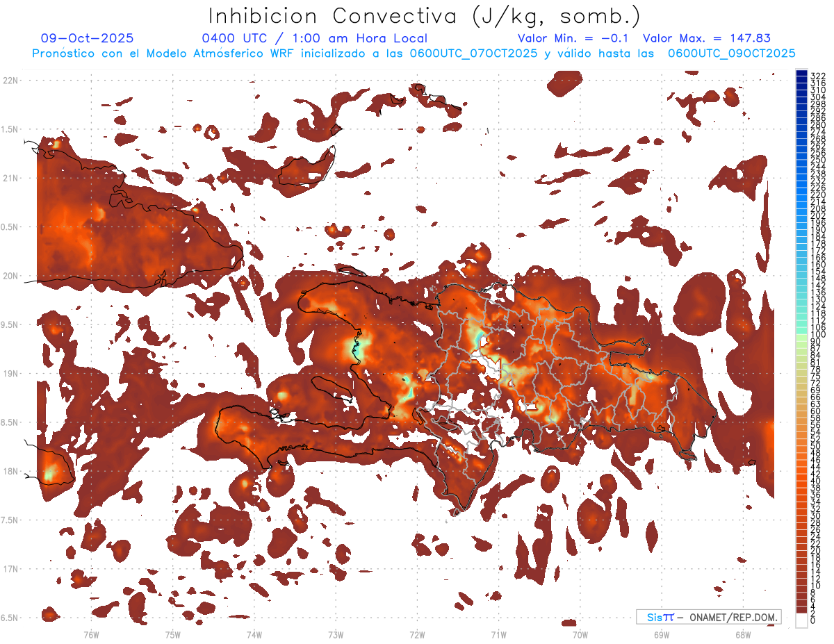
Task: Click the '322' colorbar value
Action: click(x=818, y=75)
